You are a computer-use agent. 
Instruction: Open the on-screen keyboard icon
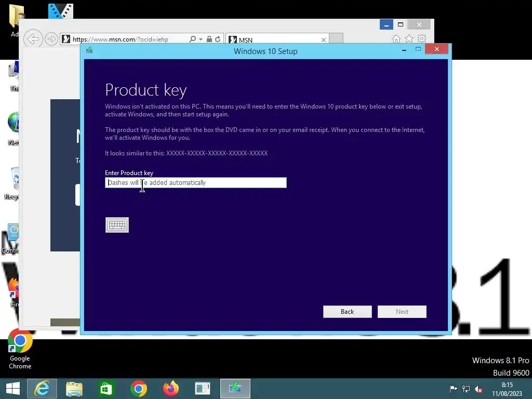117,225
